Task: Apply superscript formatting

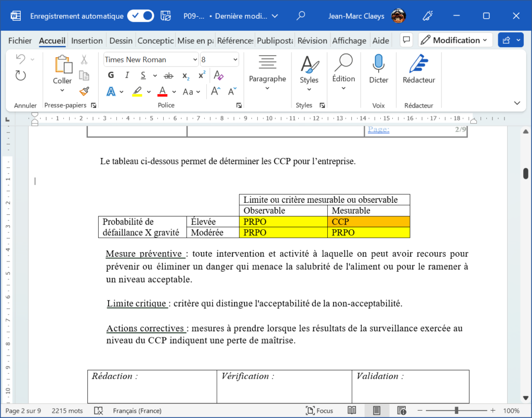Action: (x=202, y=75)
